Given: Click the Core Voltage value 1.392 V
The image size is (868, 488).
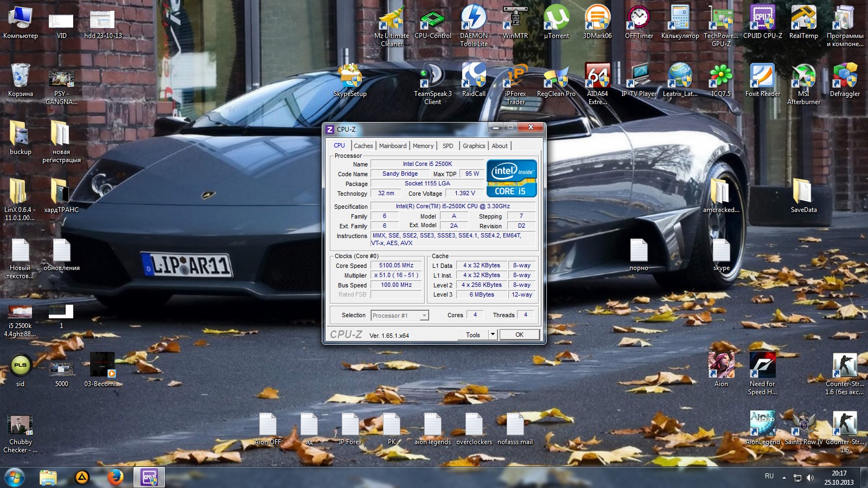Looking at the screenshot, I should tap(464, 193).
